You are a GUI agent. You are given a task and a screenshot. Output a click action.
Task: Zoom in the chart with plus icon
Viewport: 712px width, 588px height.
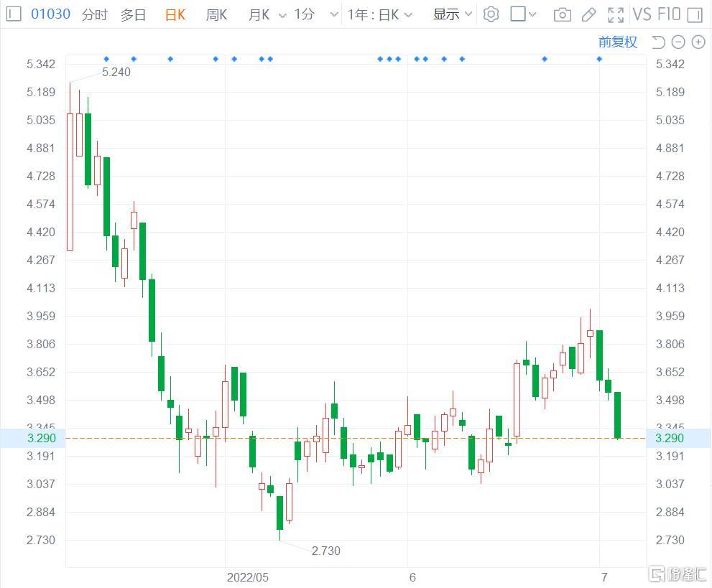(x=698, y=42)
